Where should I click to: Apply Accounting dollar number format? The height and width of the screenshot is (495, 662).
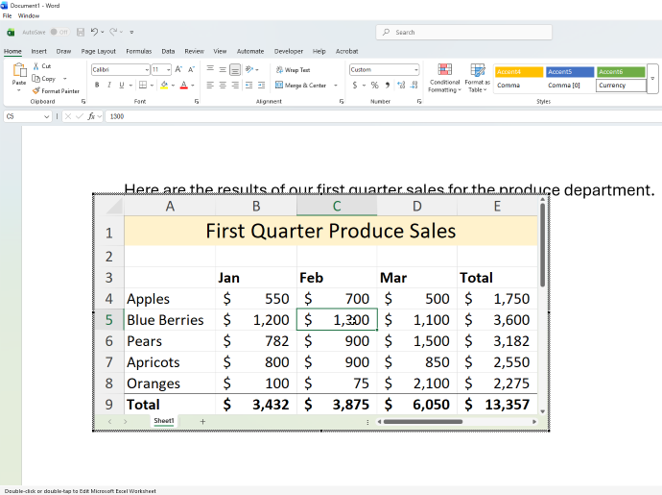tap(355, 85)
